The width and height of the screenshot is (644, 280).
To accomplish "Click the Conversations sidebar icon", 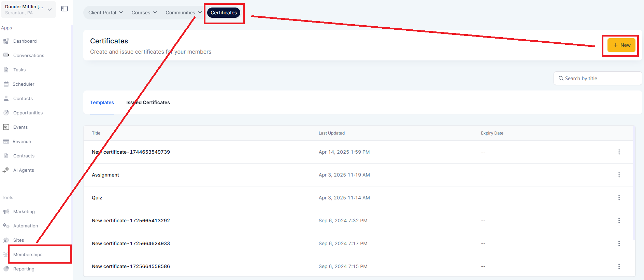I will [x=6, y=55].
